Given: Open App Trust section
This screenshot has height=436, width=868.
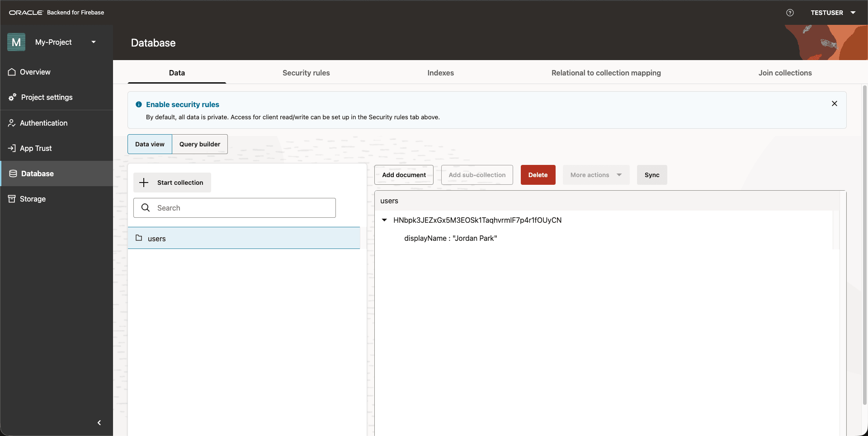Looking at the screenshot, I should point(57,148).
